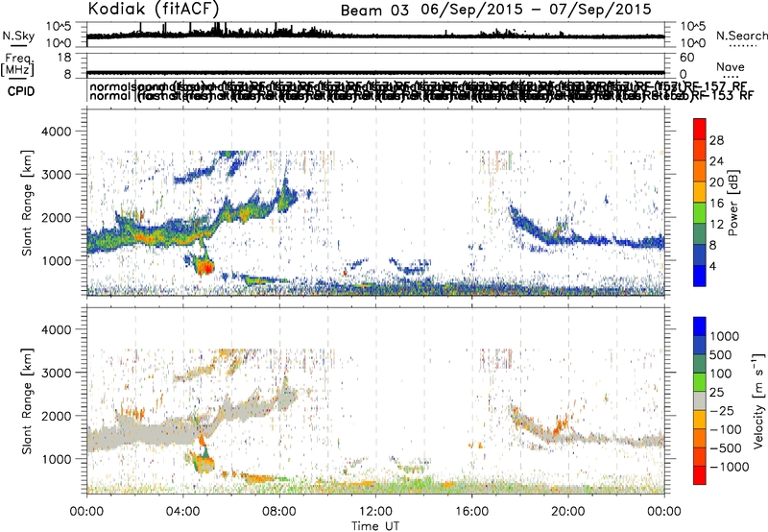Viewport: 768px width, 532px height.
Task: Click the 'Velocity [m s⁻¹]' colorbar title
Action: click(x=758, y=400)
